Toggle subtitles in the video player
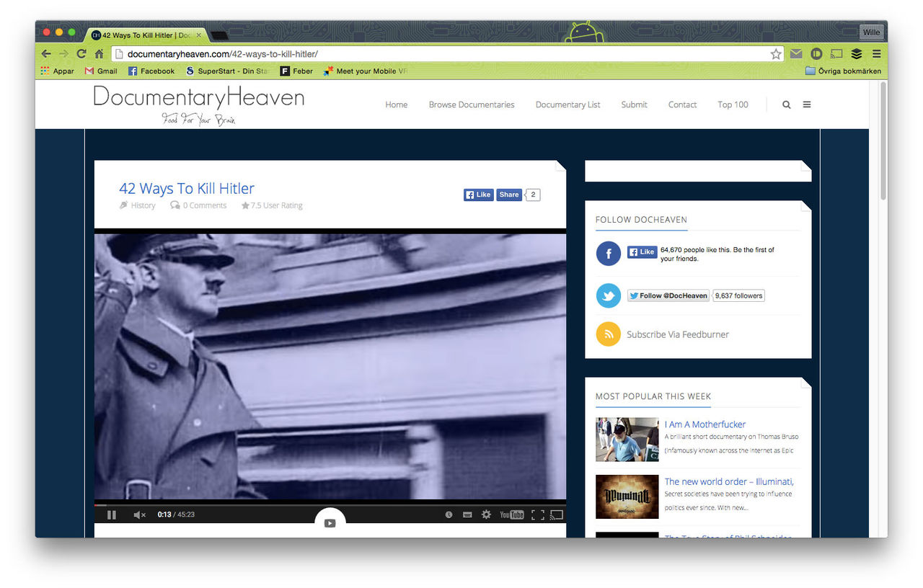923x588 pixels. (x=467, y=514)
